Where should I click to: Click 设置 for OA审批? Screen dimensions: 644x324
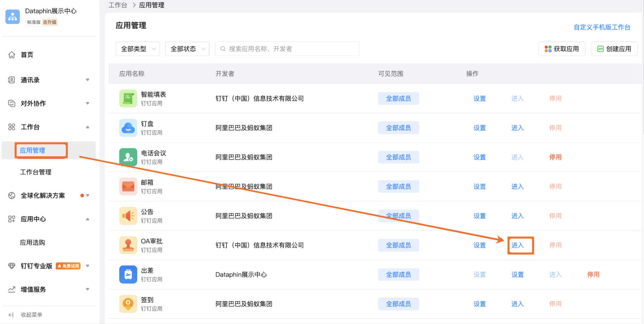tap(480, 245)
